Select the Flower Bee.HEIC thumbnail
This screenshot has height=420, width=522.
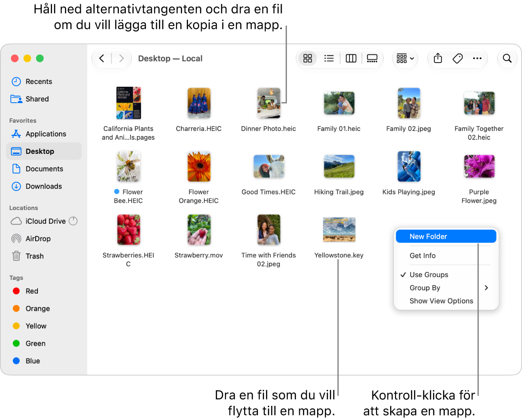(129, 166)
